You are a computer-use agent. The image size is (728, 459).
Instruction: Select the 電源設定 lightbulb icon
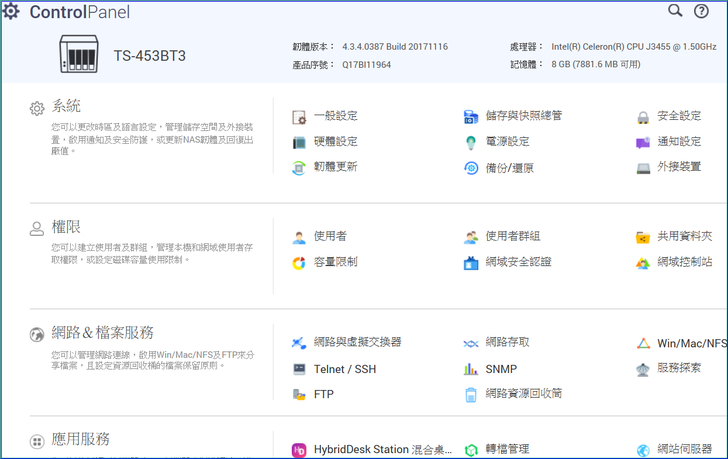[x=471, y=143]
